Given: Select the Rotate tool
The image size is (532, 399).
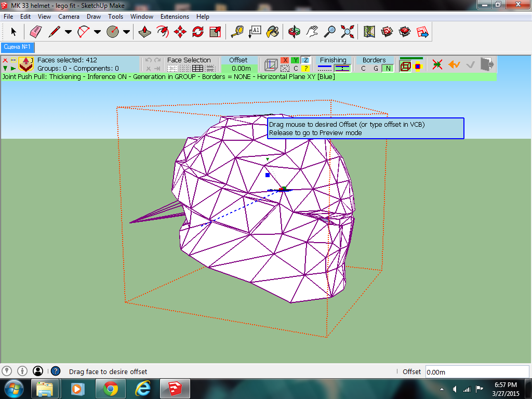Looking at the screenshot, I should [x=197, y=32].
